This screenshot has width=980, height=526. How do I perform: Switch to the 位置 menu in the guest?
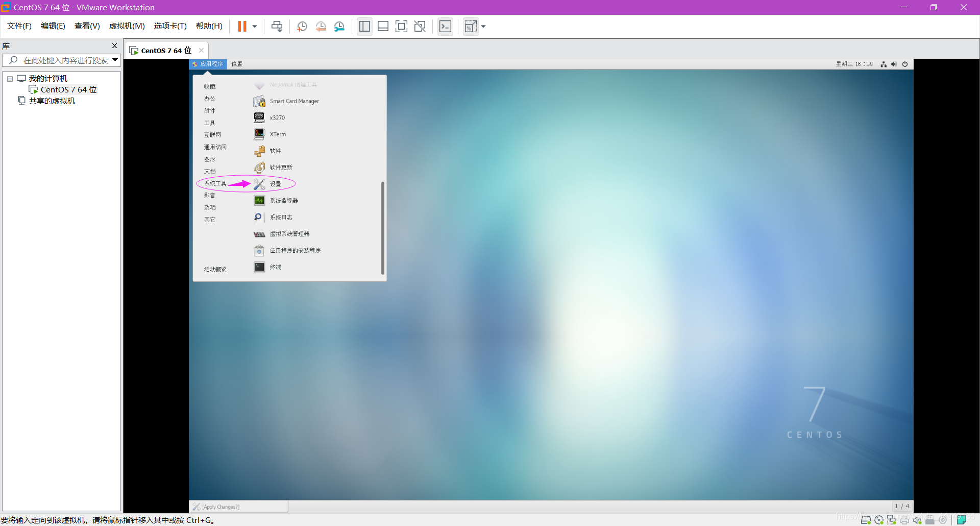point(236,64)
